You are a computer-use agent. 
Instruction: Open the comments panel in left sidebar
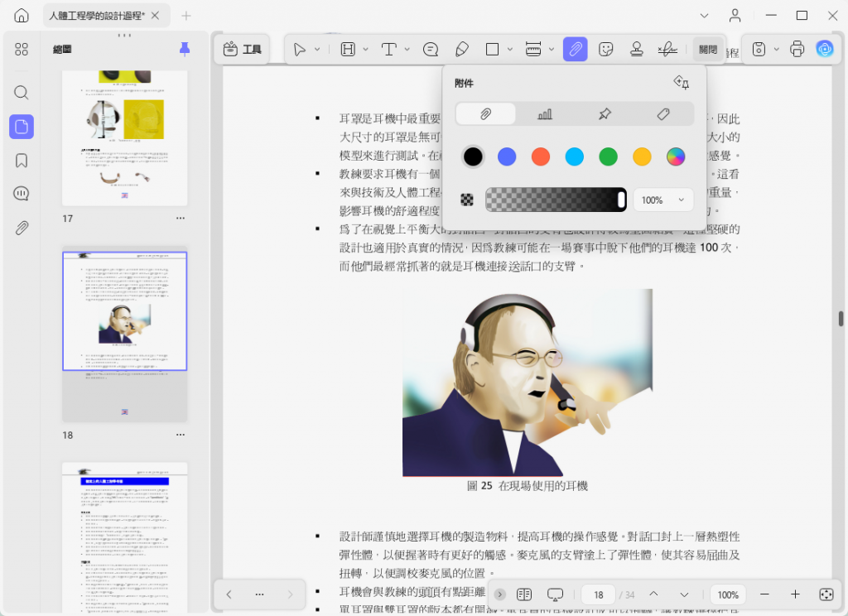point(21,194)
